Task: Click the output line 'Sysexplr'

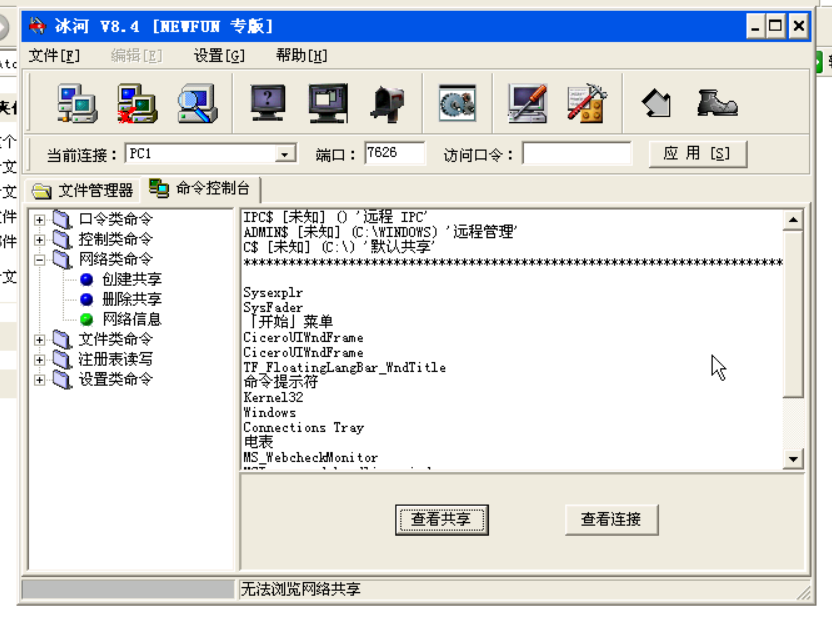Action: pyautogui.click(x=273, y=293)
